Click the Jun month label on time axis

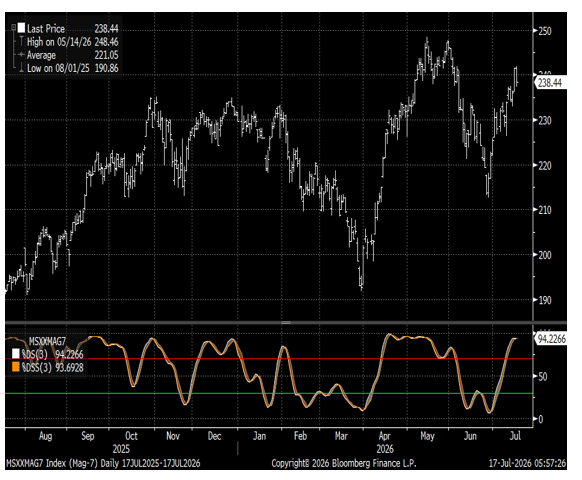pyautogui.click(x=470, y=436)
